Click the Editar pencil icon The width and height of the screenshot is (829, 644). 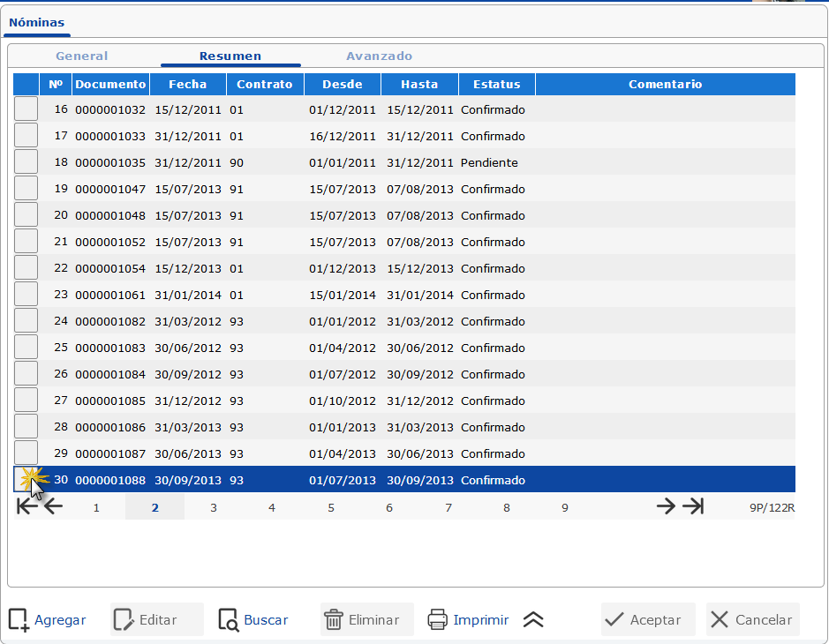(124, 620)
